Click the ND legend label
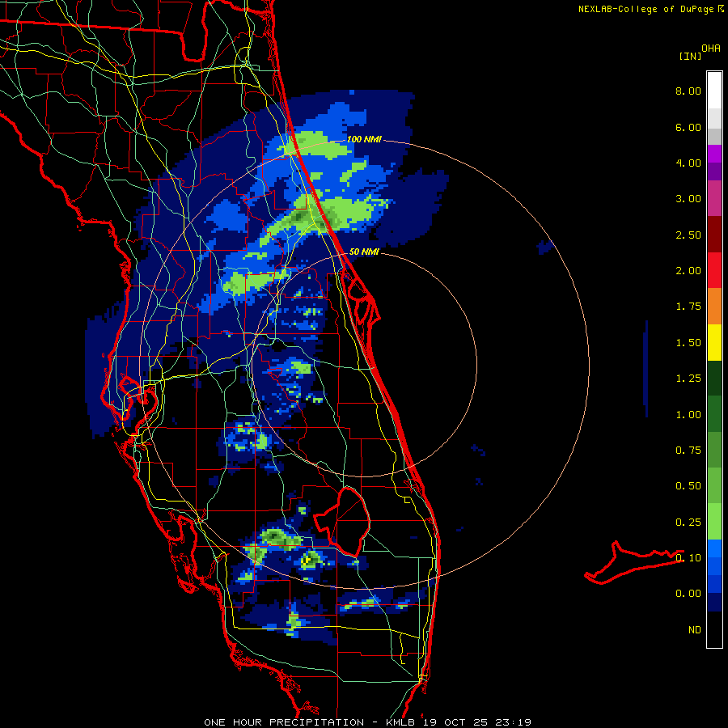 click(695, 630)
